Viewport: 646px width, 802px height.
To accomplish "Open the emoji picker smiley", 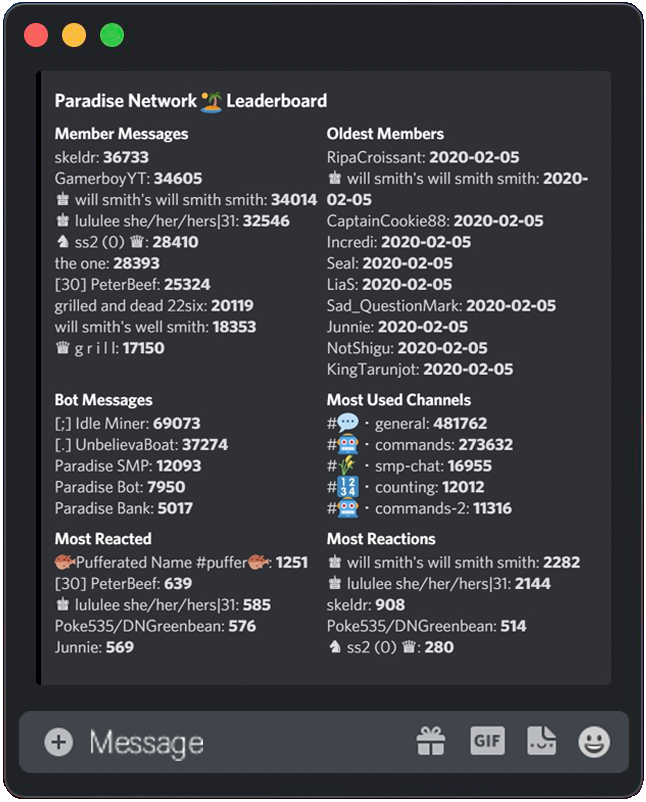I will 594,741.
